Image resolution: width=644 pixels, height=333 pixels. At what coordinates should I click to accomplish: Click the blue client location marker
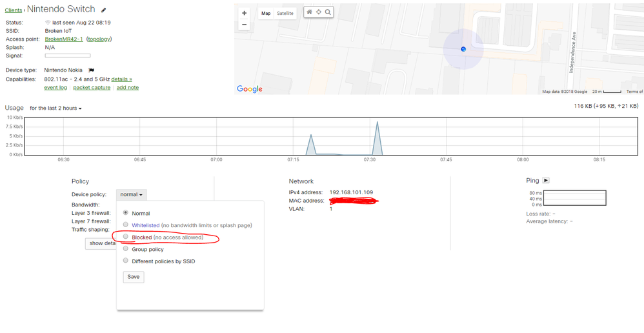pos(463,49)
